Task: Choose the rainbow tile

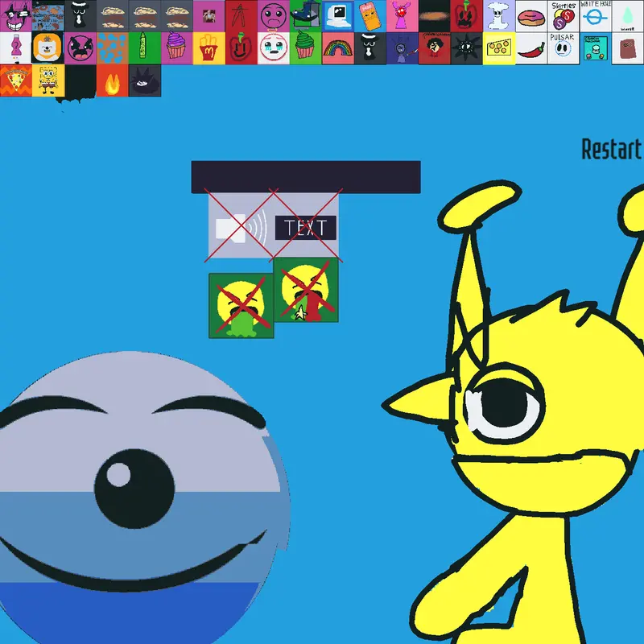Action: pos(338,48)
